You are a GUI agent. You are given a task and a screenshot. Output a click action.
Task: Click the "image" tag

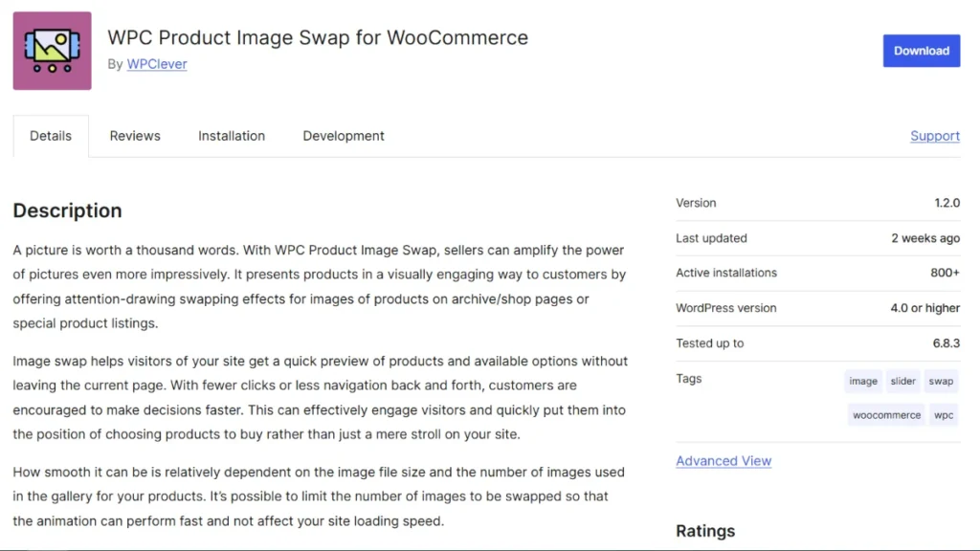(x=862, y=381)
